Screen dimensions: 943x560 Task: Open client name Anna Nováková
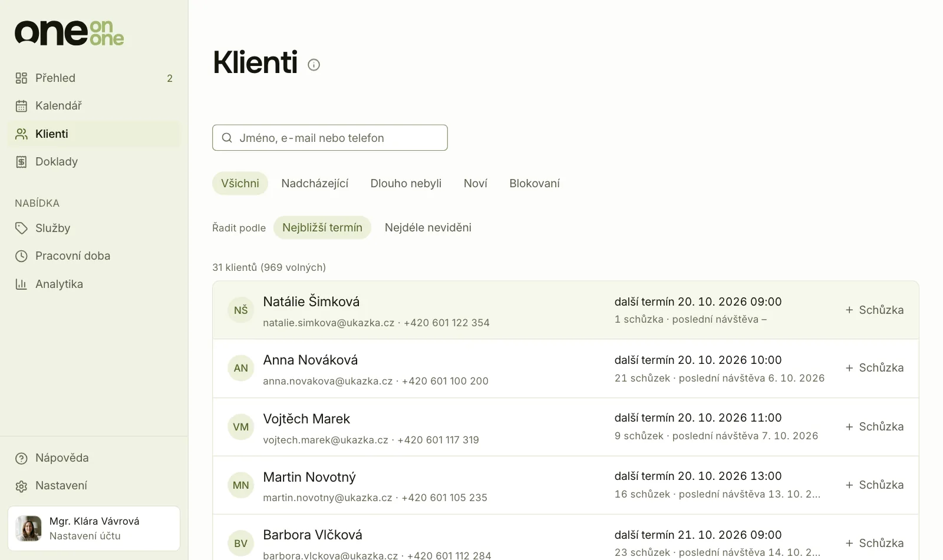pyautogui.click(x=311, y=360)
